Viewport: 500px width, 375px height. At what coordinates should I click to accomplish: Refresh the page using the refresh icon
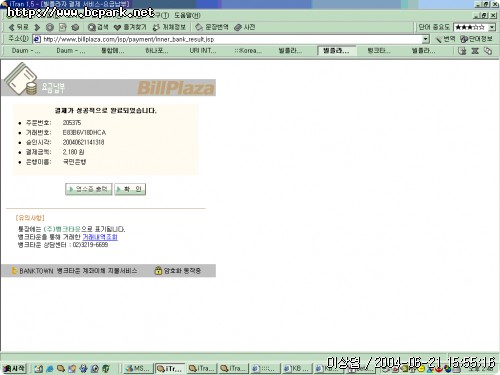(62, 27)
